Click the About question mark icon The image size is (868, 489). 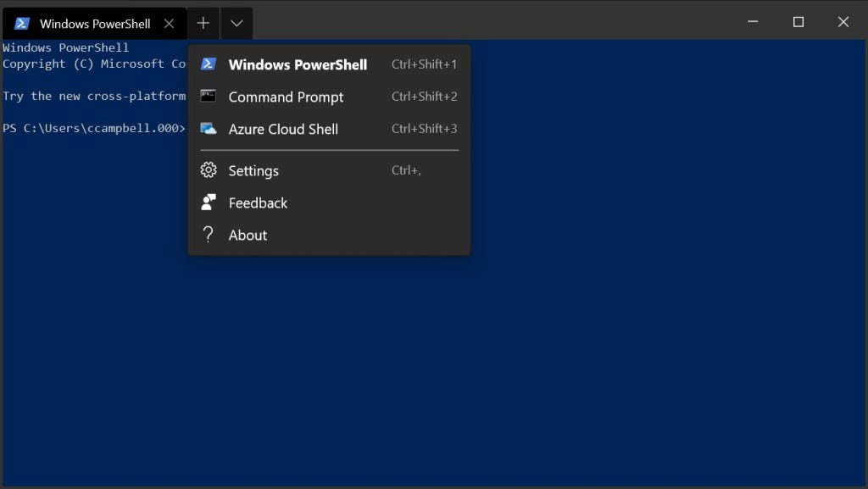click(x=209, y=235)
